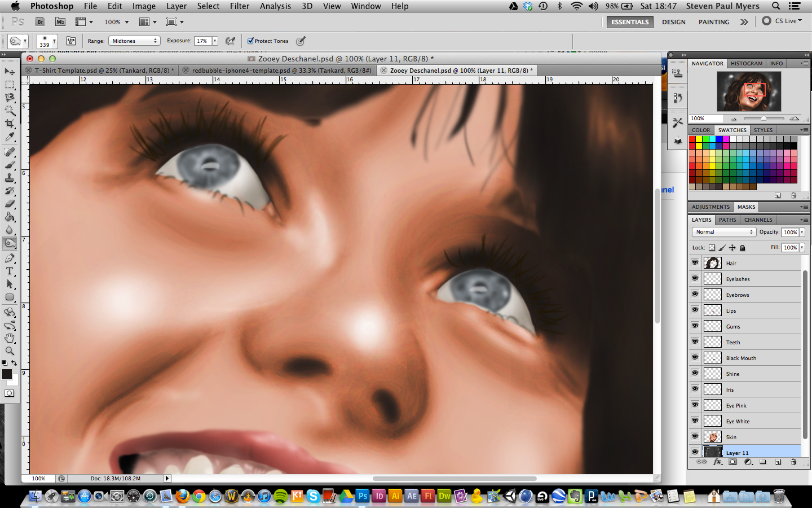Hide the Eyebrows layer

coord(695,295)
